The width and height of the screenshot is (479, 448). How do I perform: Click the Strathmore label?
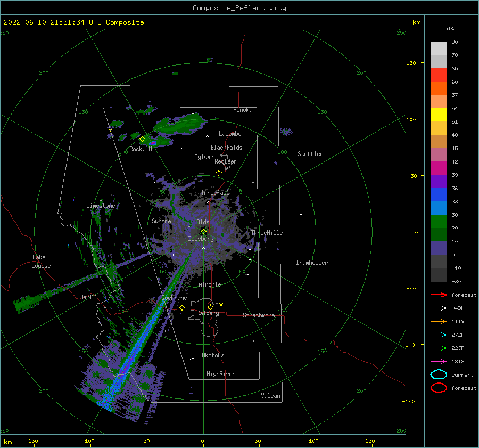tap(259, 315)
